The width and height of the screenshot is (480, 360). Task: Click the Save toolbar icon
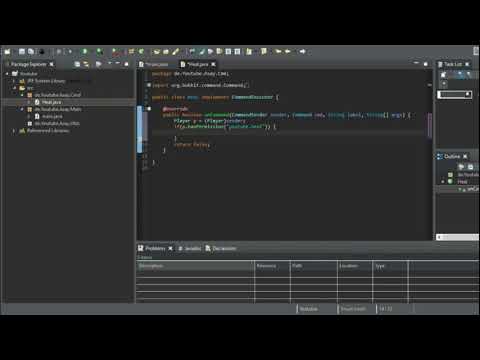[22, 52]
